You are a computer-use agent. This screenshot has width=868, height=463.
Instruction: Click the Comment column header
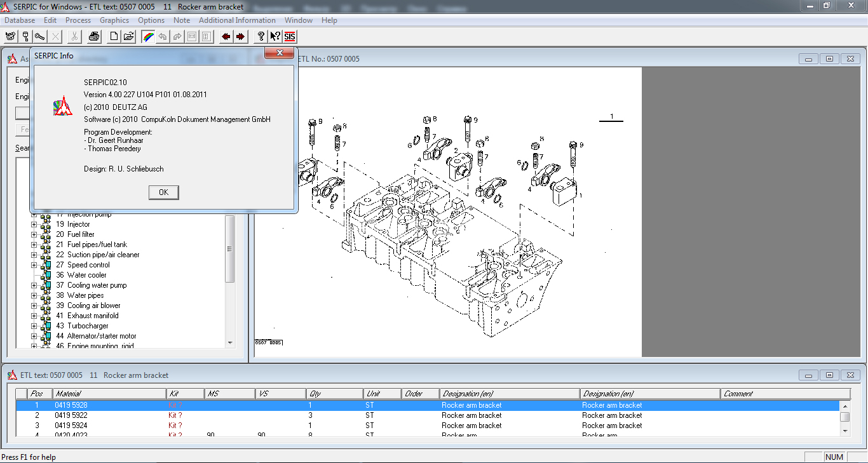(x=785, y=394)
